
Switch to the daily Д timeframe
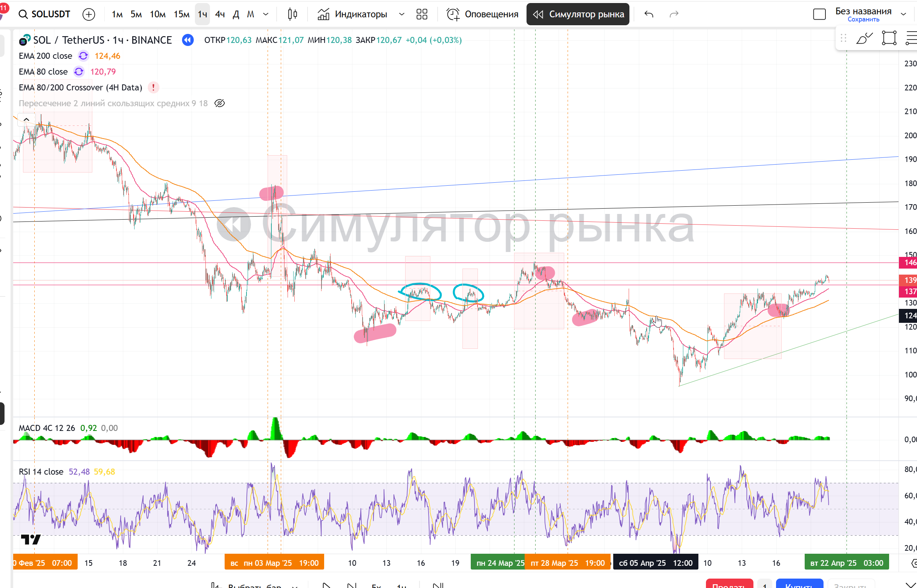236,14
